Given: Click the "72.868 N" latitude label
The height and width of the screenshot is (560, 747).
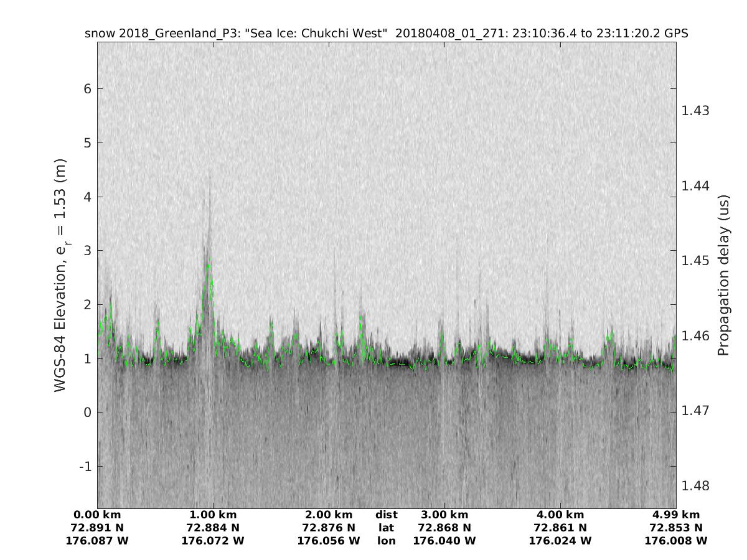Looking at the screenshot, I should click(444, 528).
